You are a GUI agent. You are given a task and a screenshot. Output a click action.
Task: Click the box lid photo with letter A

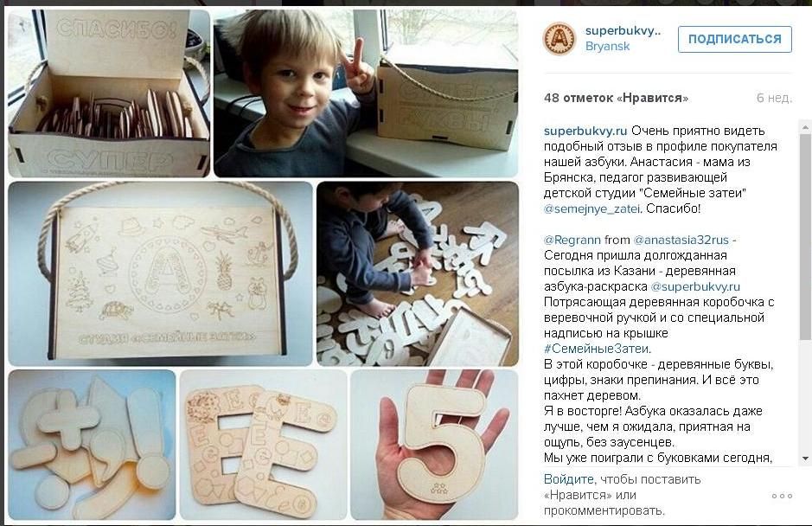(x=161, y=273)
